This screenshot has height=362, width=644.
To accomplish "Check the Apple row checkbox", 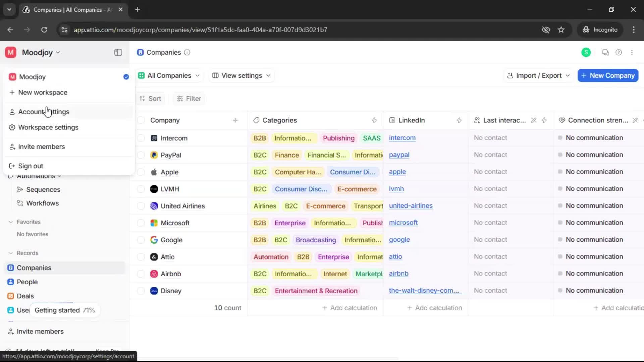I will pos(141,172).
